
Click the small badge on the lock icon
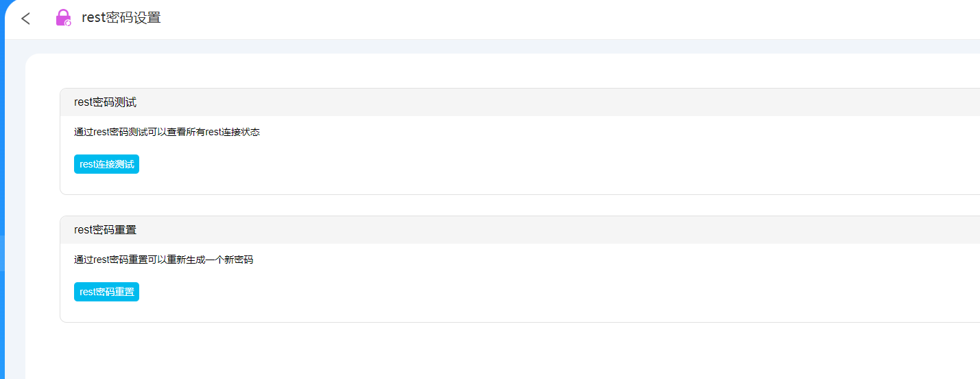click(68, 23)
